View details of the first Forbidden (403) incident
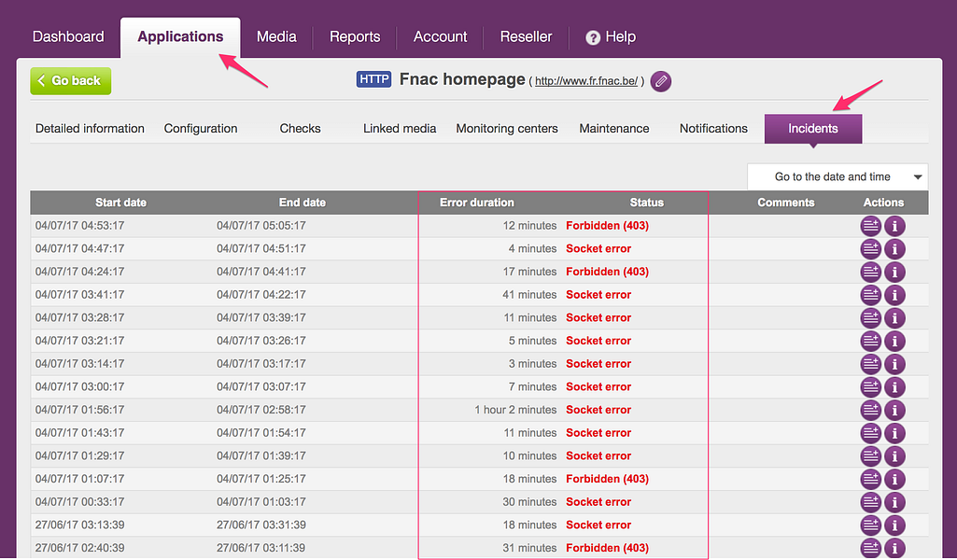Image resolution: width=957 pixels, height=560 pixels. point(894,225)
